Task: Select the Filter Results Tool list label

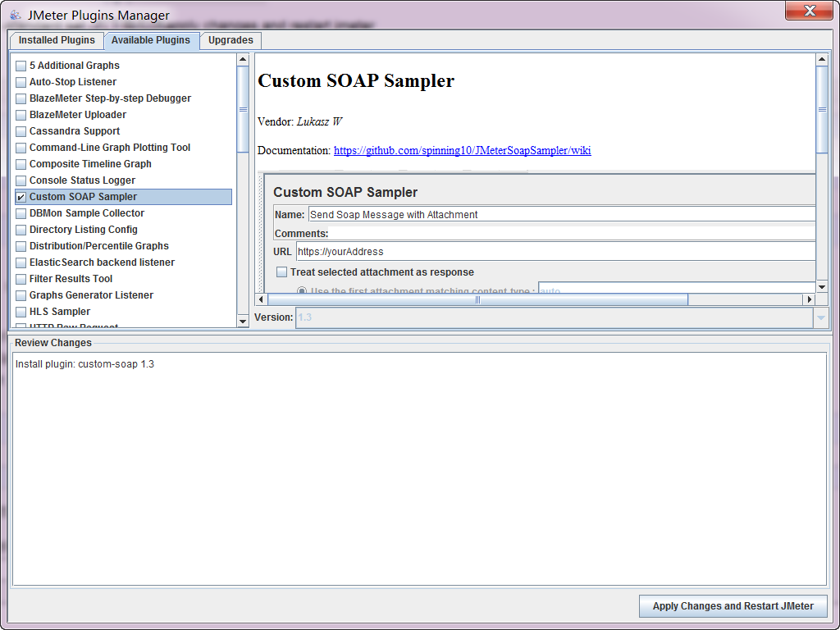Action: point(71,279)
